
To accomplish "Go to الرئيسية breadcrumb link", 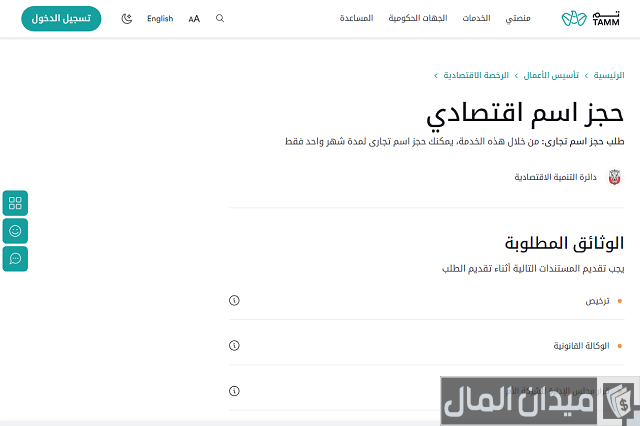I will (609, 75).
